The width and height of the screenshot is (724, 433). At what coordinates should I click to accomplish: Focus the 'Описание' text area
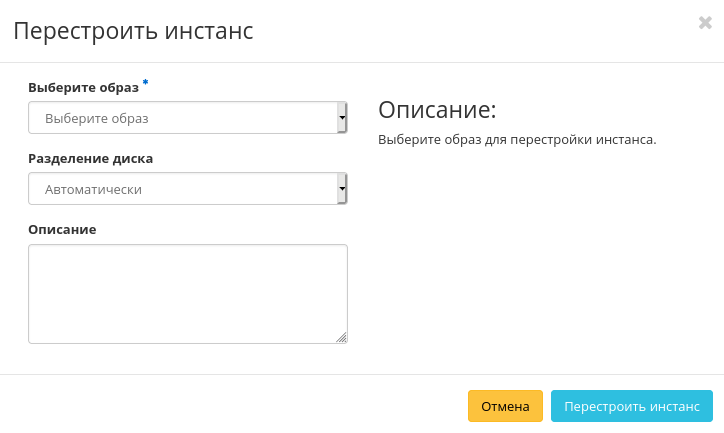click(x=187, y=293)
